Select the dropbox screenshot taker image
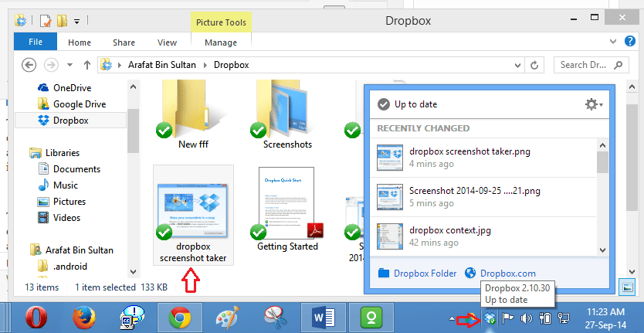 193,215
